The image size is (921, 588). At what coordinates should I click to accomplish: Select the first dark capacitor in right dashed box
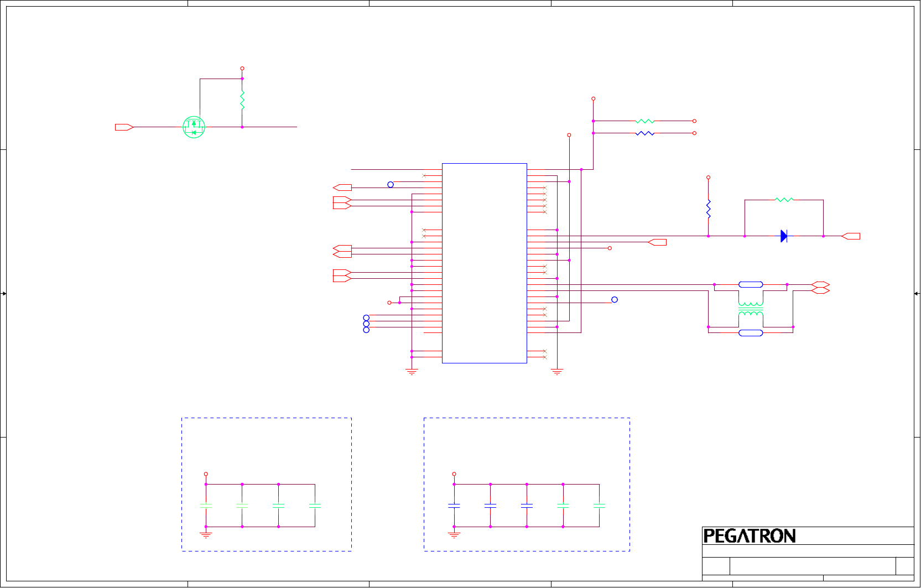[454, 506]
